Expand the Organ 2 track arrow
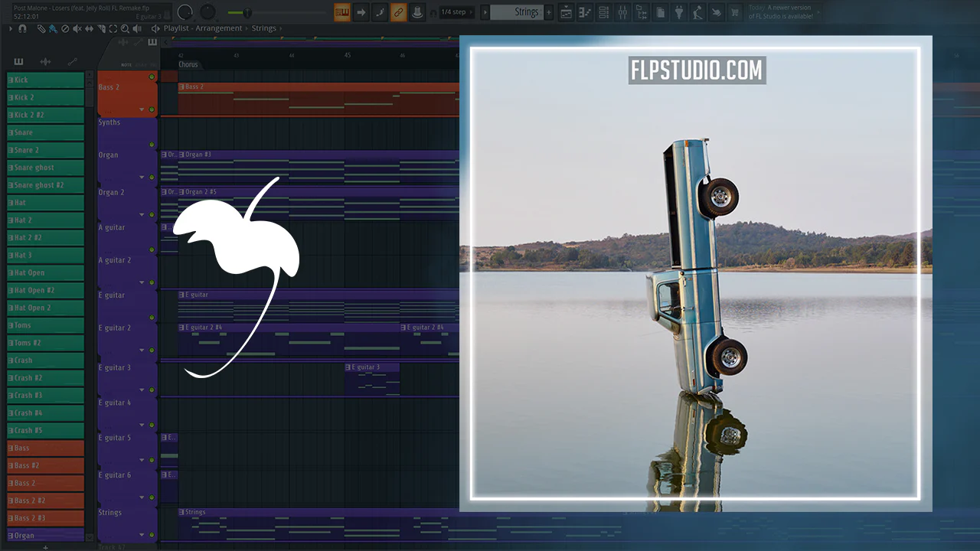 142,215
